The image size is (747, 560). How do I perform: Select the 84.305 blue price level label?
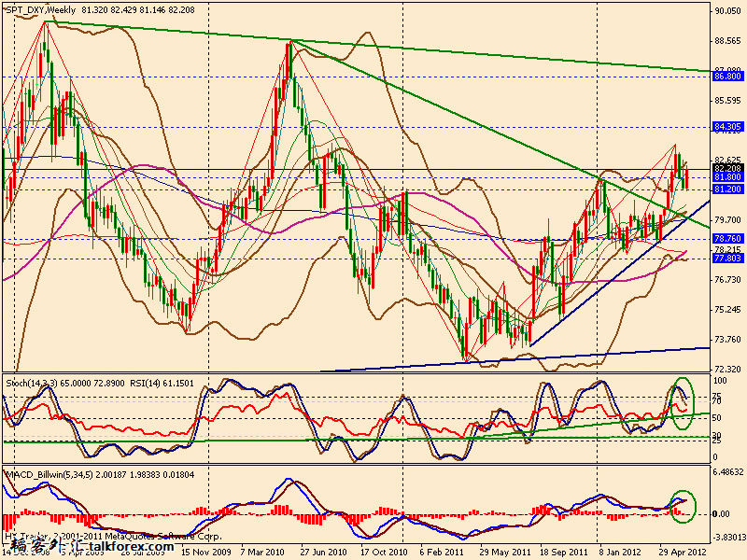(728, 127)
